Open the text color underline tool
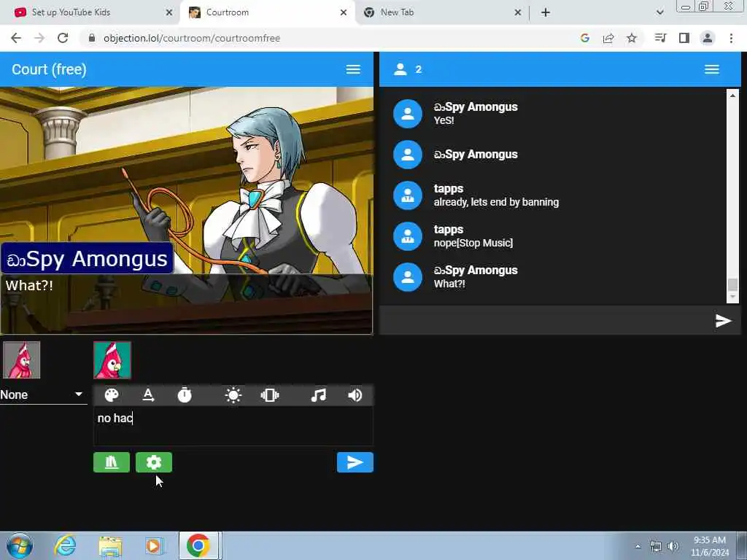Screen dimensions: 747x560 click(148, 395)
